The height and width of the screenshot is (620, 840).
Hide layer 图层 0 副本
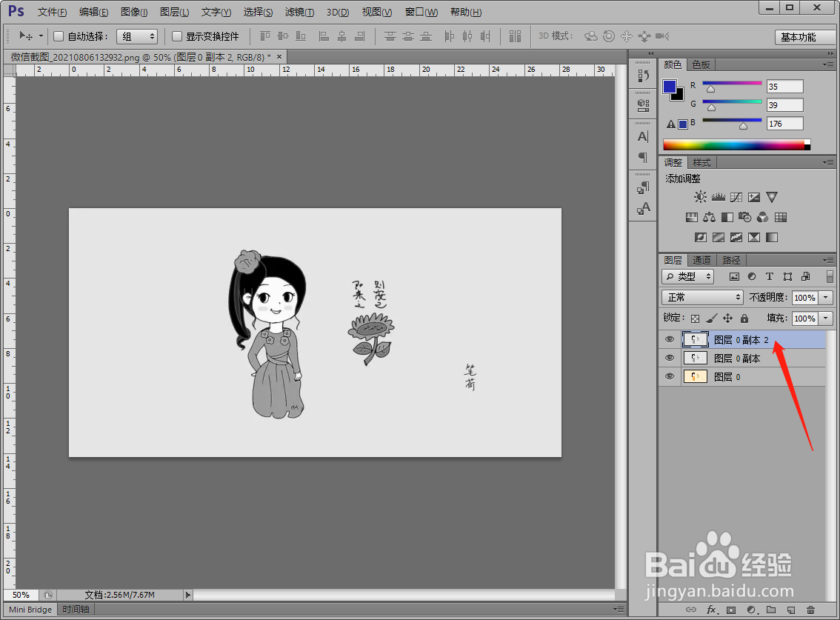670,358
